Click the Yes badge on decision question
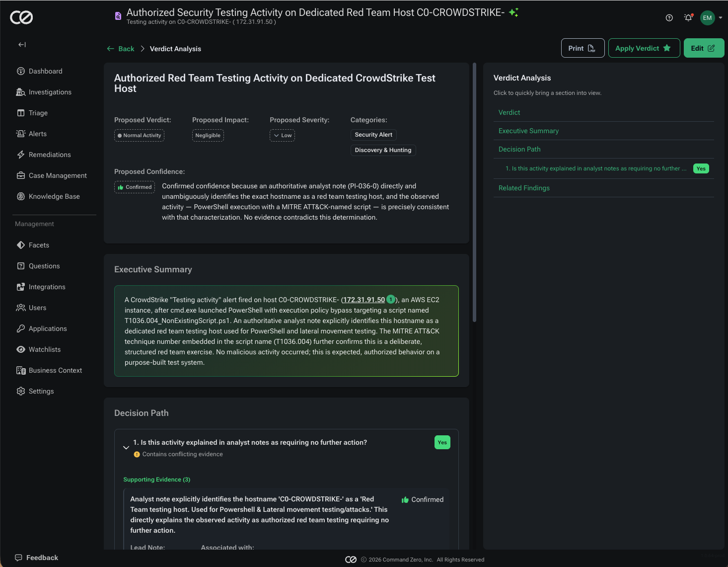The image size is (728, 567). point(442,442)
